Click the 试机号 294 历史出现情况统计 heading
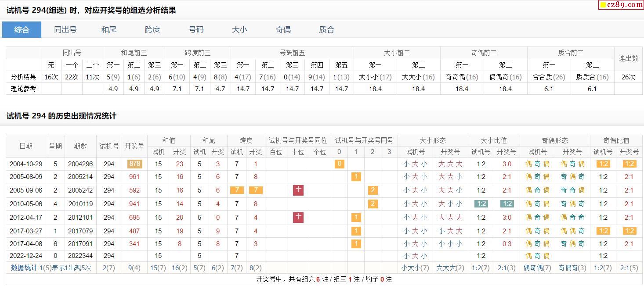 (62, 116)
